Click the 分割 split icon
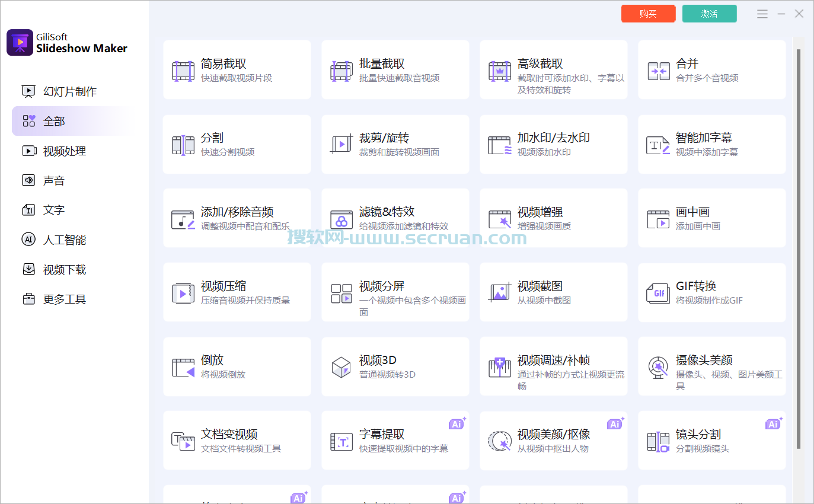814x504 pixels. tap(183, 145)
